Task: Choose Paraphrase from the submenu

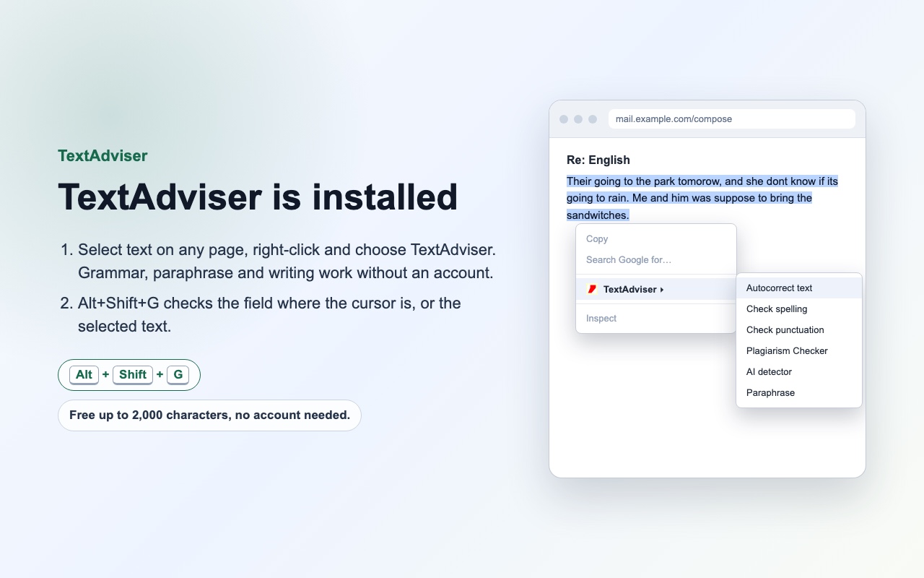Action: point(799,392)
